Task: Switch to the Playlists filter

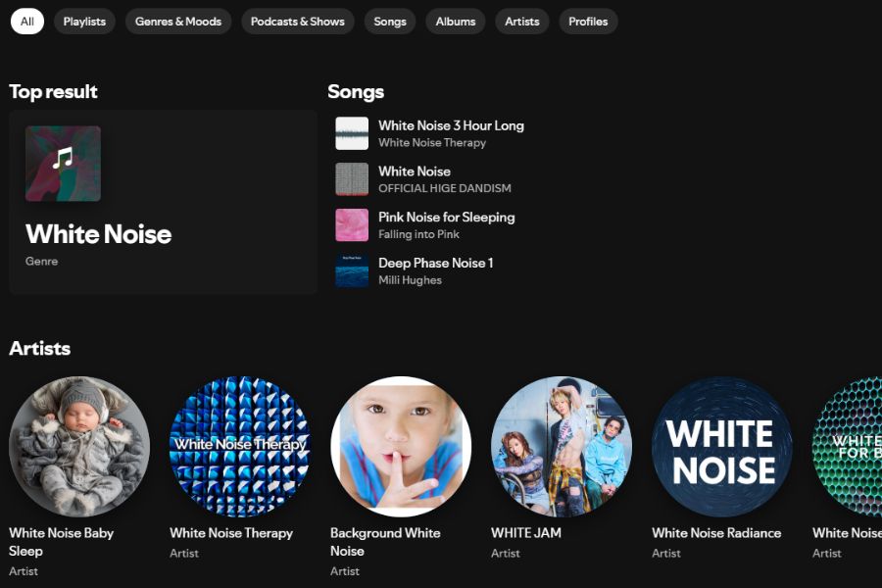Action: (84, 22)
